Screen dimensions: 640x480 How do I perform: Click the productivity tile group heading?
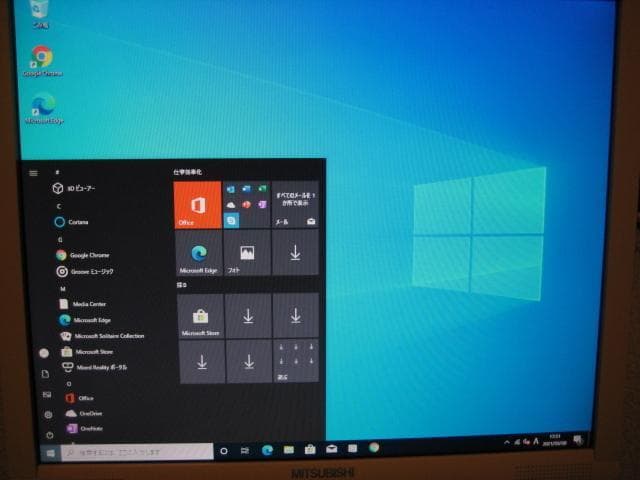point(187,172)
